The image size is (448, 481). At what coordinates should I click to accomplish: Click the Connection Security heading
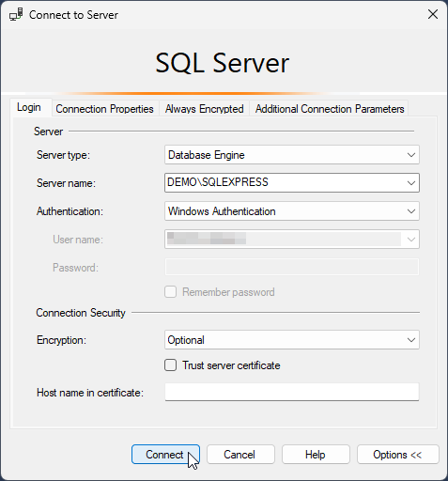click(x=81, y=313)
